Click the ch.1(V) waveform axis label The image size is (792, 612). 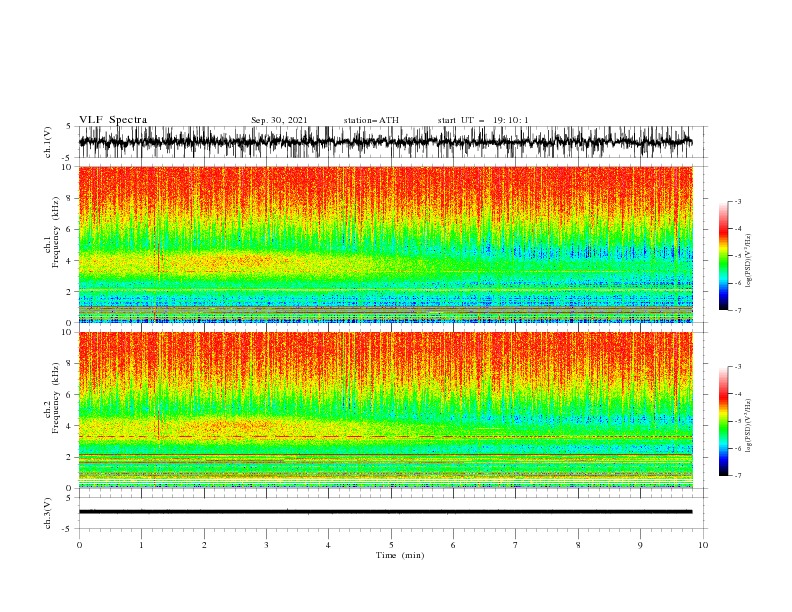point(48,142)
